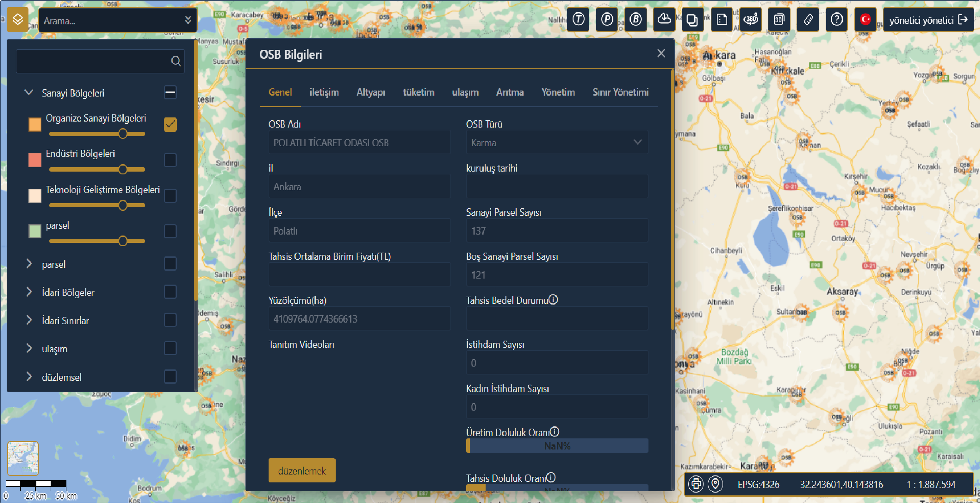Open the Sınır Yönetimi tab
This screenshot has width=980, height=503.
click(621, 92)
